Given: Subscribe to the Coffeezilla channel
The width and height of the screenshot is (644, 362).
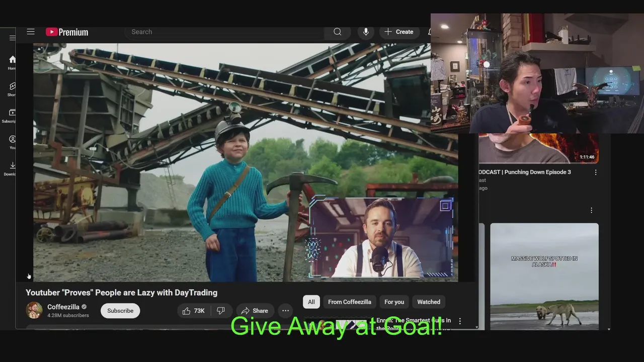Looking at the screenshot, I should point(120,311).
